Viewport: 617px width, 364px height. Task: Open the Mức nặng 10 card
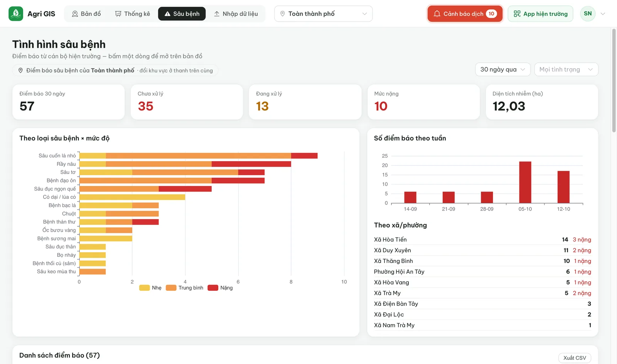point(424,102)
